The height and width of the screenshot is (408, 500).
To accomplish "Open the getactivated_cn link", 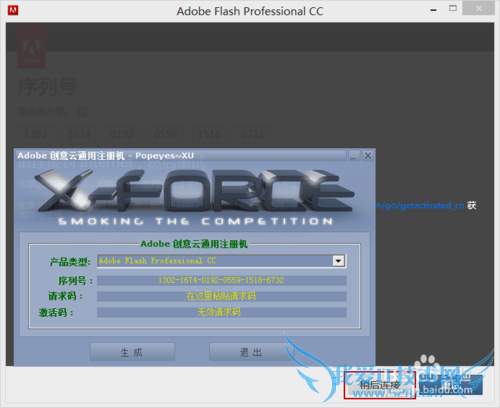I will pos(420,205).
